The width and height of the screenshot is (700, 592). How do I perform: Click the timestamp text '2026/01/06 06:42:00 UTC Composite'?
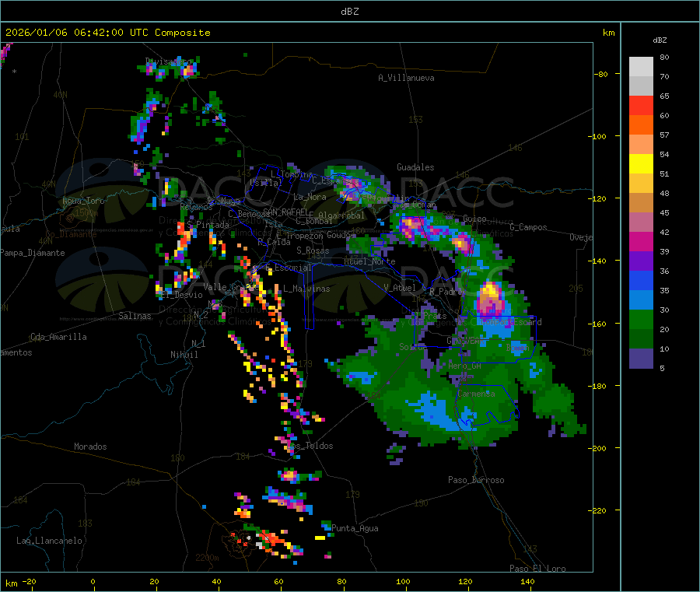pyautogui.click(x=107, y=33)
